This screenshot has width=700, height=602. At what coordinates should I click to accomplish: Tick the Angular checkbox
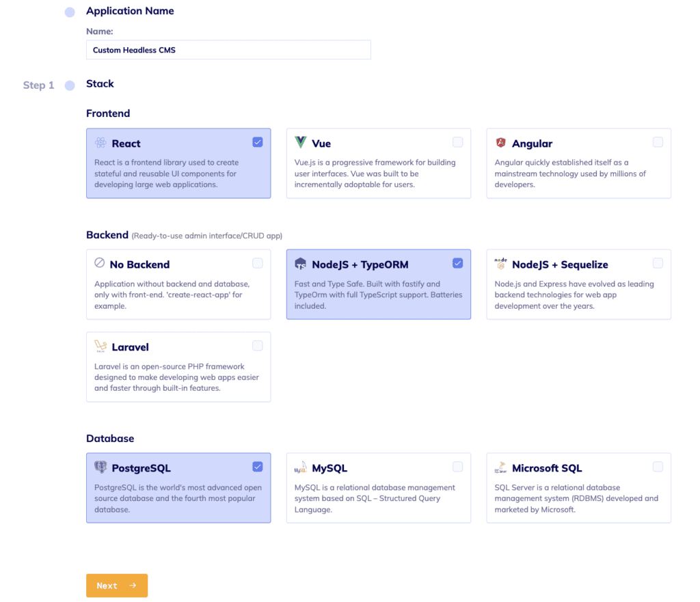click(x=658, y=142)
